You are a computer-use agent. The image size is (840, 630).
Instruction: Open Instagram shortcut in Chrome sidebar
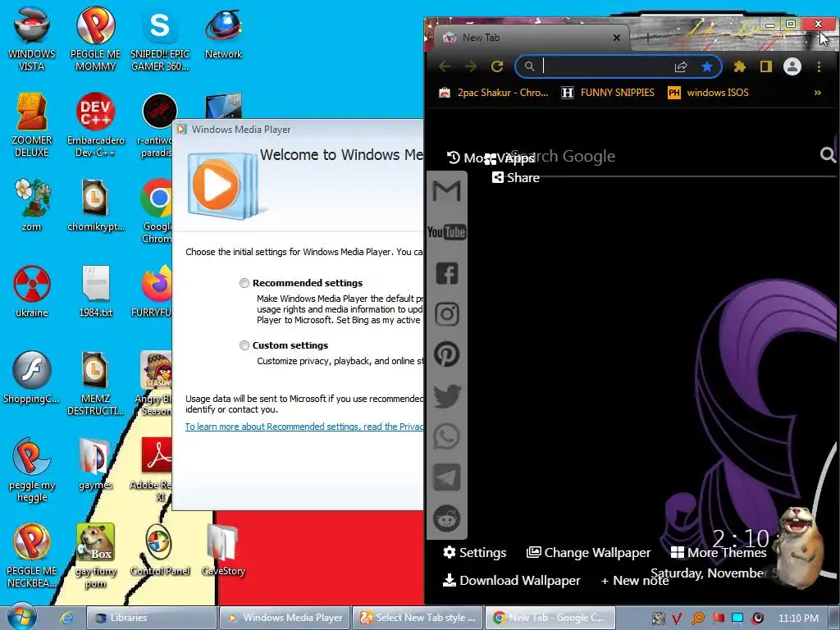pyautogui.click(x=447, y=314)
